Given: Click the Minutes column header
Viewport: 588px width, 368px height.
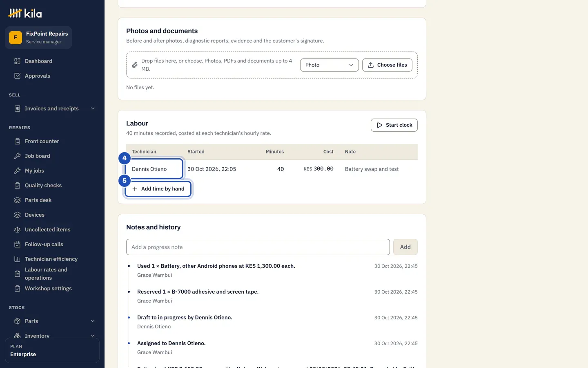Looking at the screenshot, I should click(275, 152).
